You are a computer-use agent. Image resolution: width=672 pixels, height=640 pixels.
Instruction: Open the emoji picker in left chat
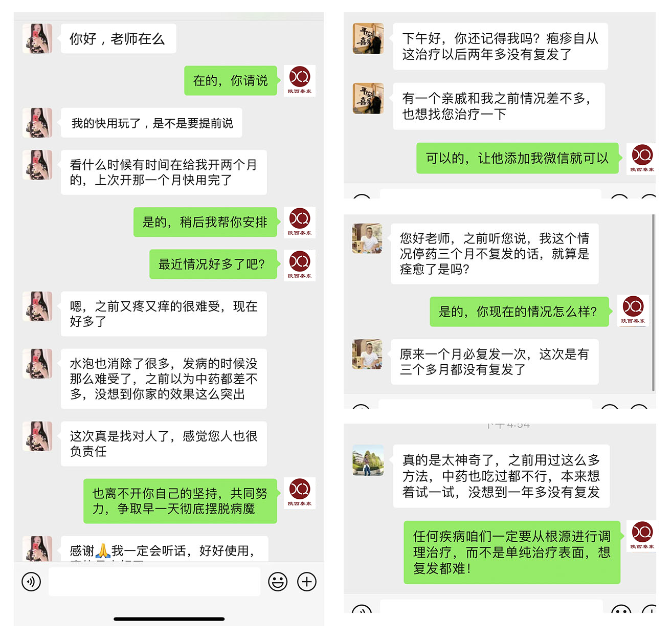[x=278, y=582]
